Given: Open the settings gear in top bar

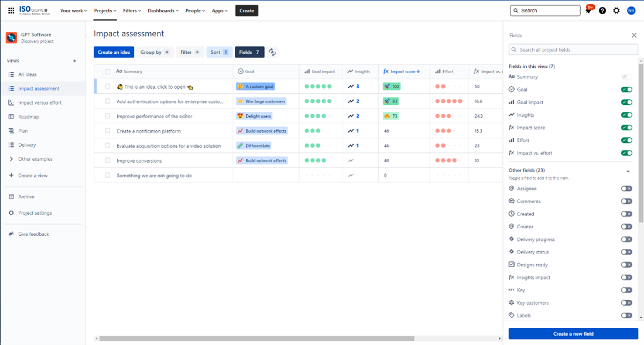Looking at the screenshot, I should pyautogui.click(x=616, y=11).
